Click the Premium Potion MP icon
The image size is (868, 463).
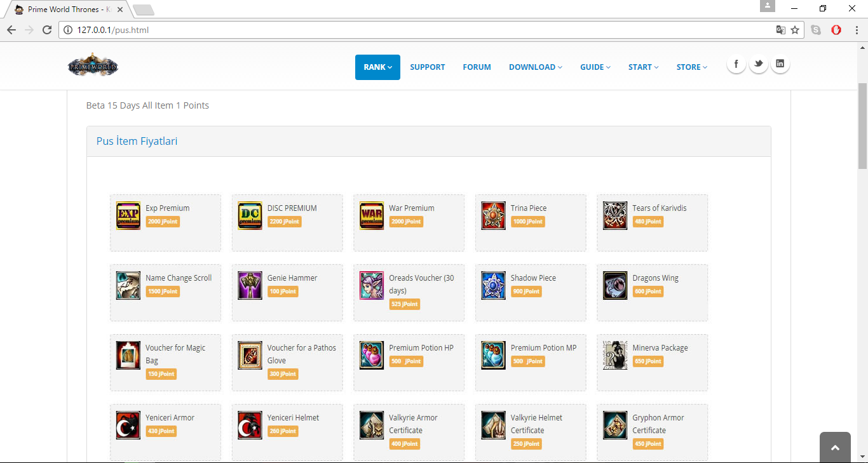click(x=493, y=355)
